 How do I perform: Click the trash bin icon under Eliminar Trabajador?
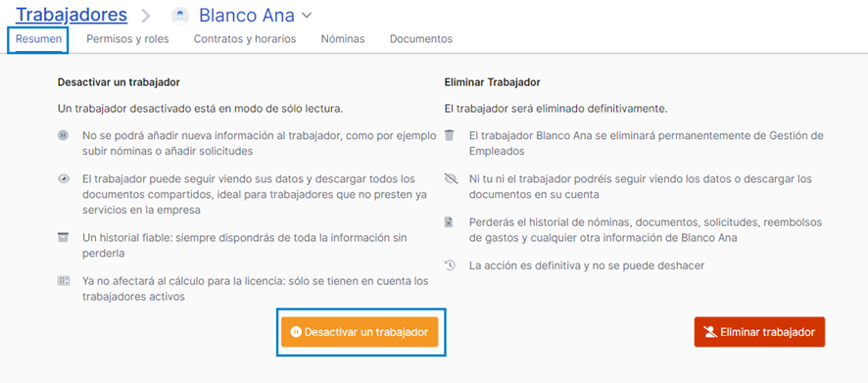point(450,135)
